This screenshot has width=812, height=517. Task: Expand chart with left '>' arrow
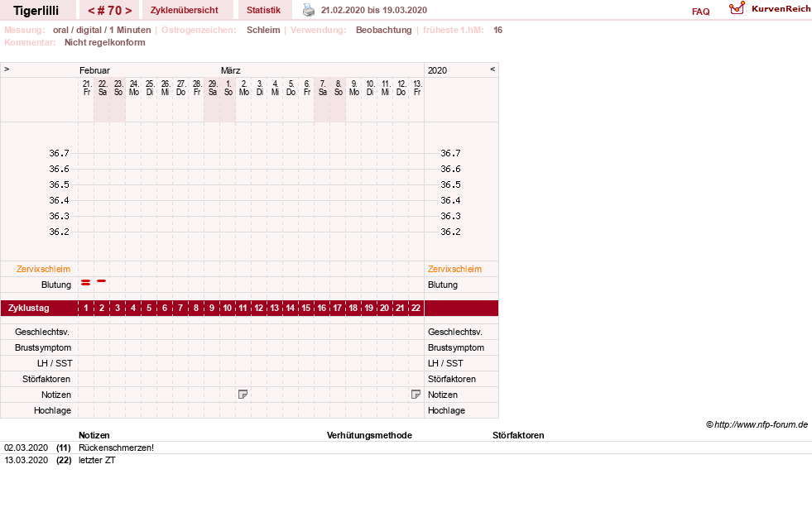[x=7, y=69]
